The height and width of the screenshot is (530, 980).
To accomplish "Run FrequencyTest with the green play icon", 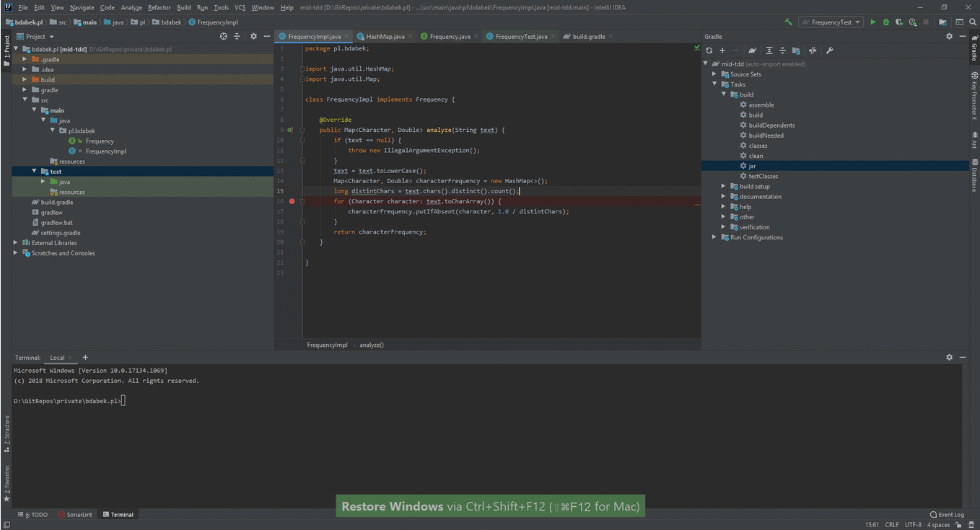I will [873, 22].
